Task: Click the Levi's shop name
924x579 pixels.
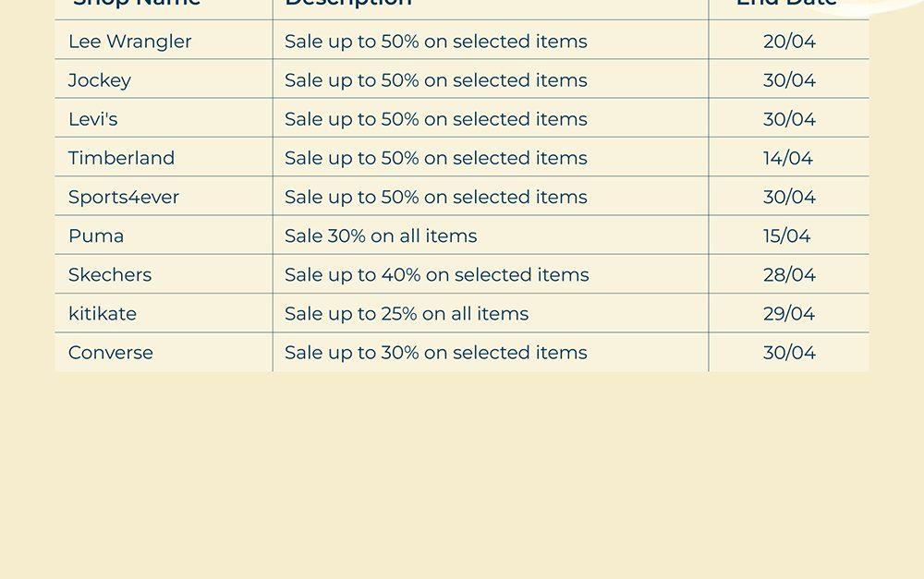Action: coord(93,119)
